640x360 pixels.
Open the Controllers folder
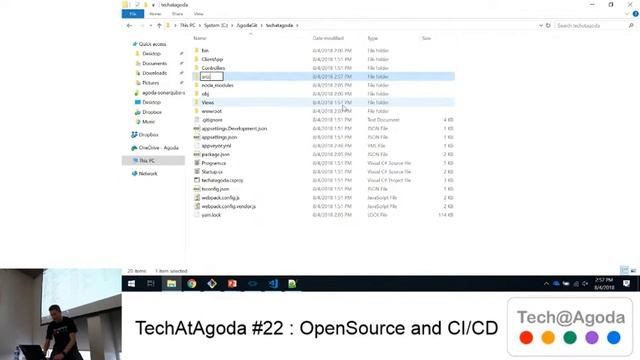(x=213, y=68)
